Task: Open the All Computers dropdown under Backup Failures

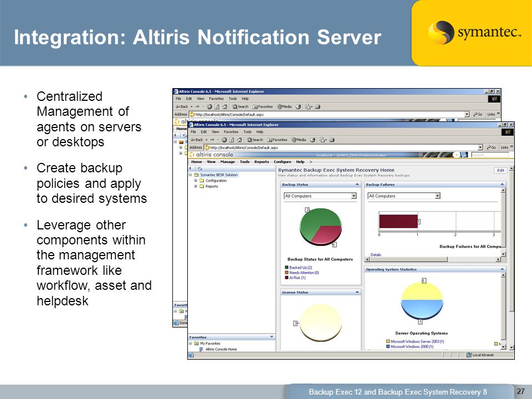Action: click(x=438, y=196)
